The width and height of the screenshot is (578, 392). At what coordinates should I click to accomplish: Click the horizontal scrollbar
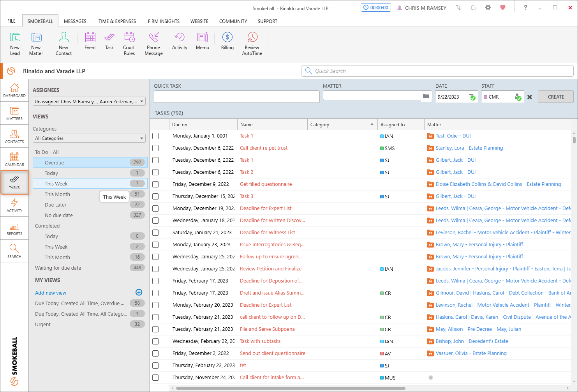click(291, 388)
